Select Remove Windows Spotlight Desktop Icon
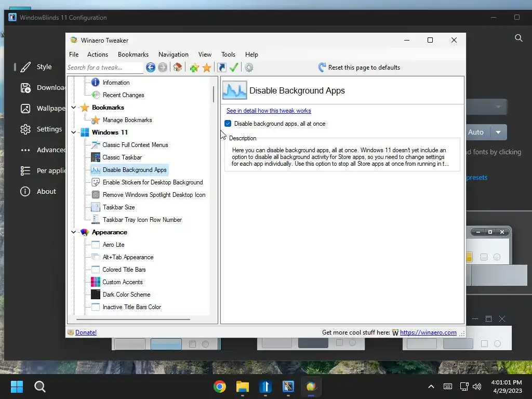 pyautogui.click(x=154, y=195)
